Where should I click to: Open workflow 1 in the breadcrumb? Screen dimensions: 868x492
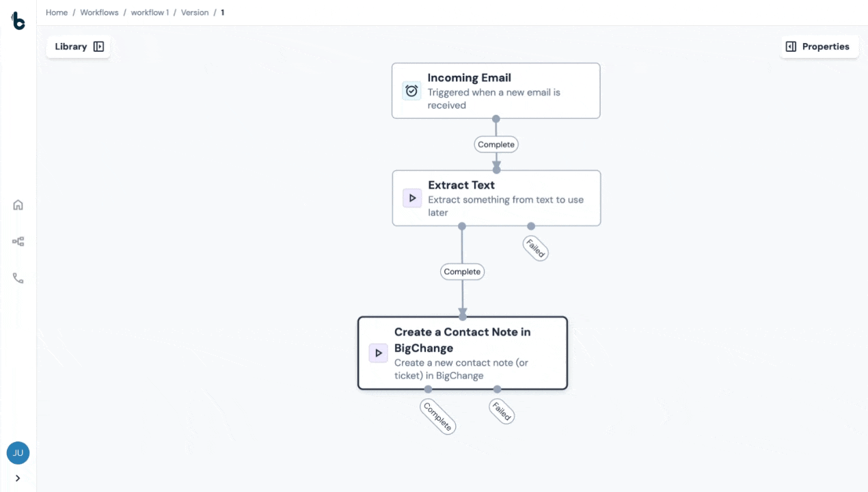point(150,12)
